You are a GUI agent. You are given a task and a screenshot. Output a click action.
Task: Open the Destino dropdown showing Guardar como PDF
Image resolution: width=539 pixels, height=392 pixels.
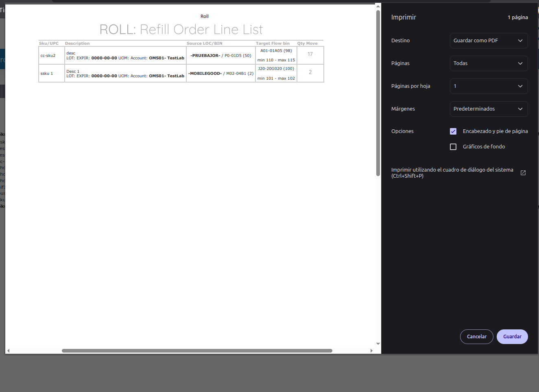coord(489,41)
